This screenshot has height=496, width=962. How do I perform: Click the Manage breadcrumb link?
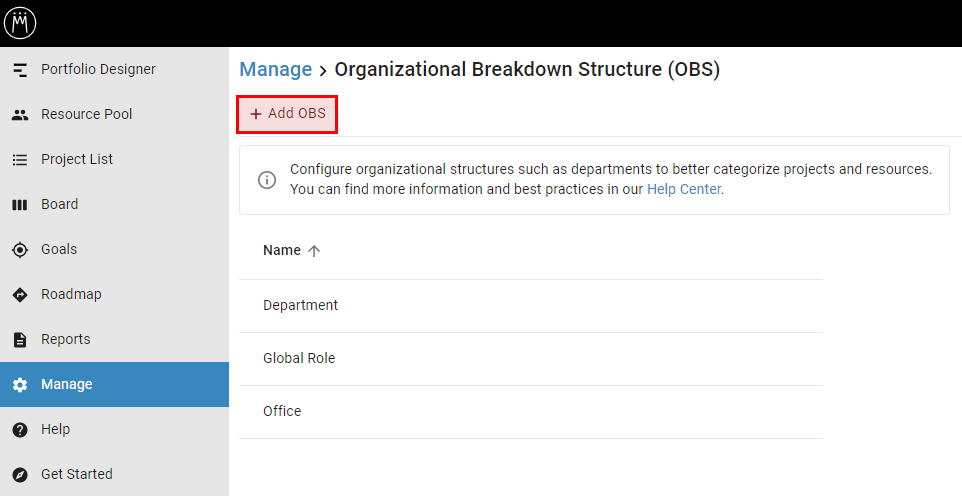point(276,69)
